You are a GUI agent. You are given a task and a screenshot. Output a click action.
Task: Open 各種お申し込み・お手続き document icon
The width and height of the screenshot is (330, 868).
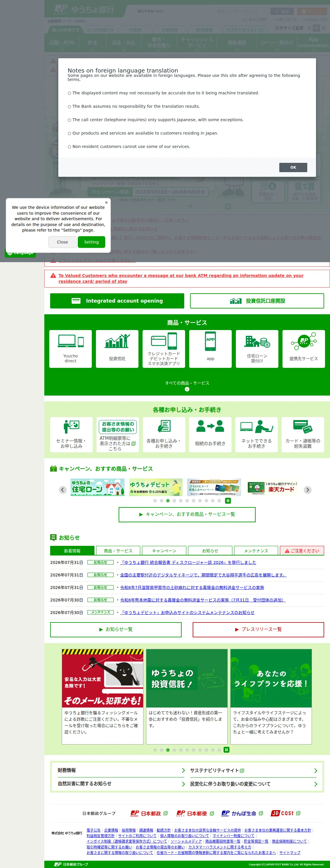point(164,435)
